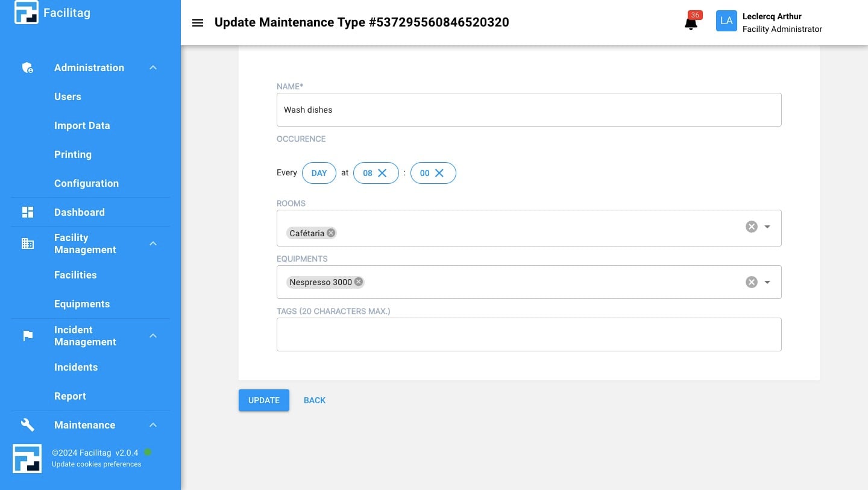
Task: Collapse the Facility Management section
Action: click(x=153, y=243)
